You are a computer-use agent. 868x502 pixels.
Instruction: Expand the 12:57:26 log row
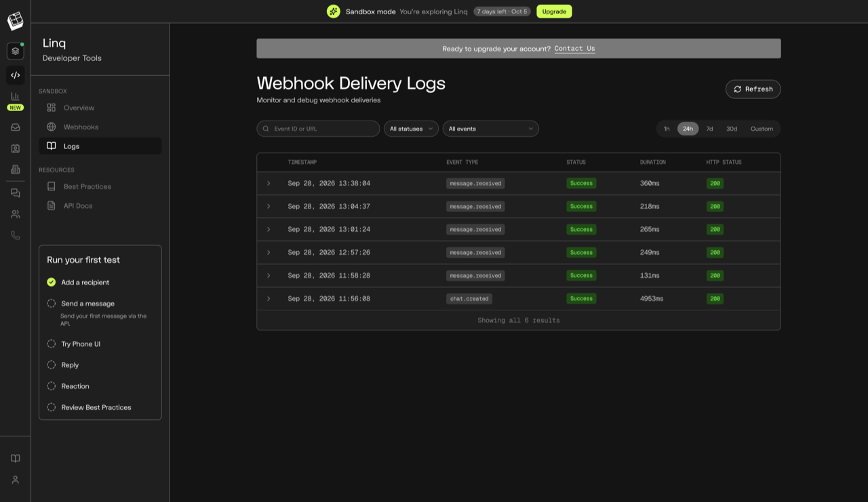click(x=269, y=253)
